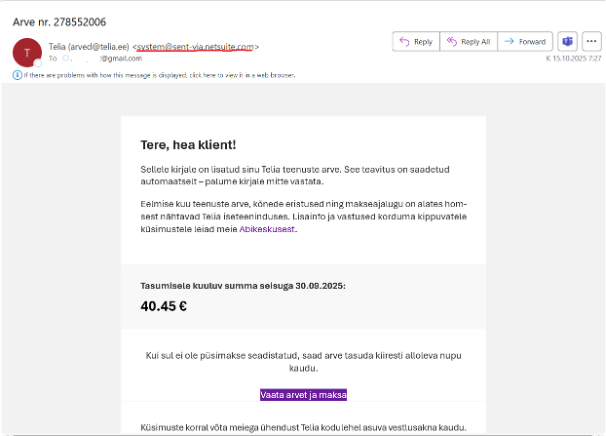Screen dimensions: 606x436
Task: Open the Abikeskusest help center link
Action: (x=267, y=229)
